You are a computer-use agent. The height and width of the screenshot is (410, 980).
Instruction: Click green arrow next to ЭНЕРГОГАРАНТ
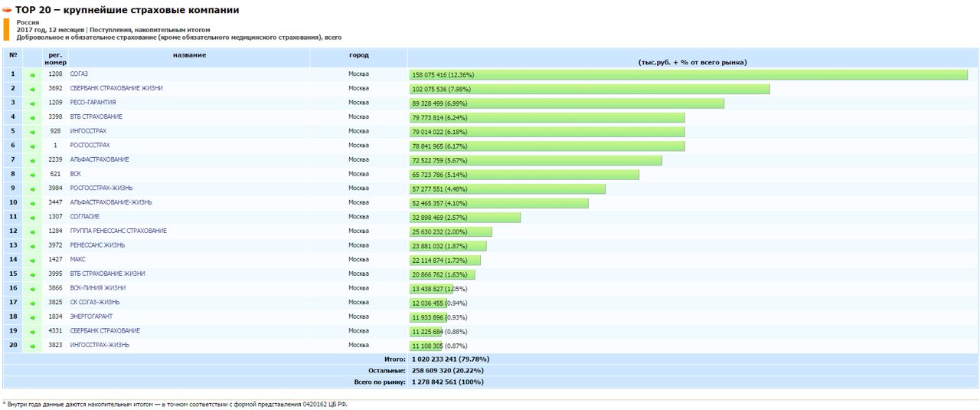click(33, 318)
